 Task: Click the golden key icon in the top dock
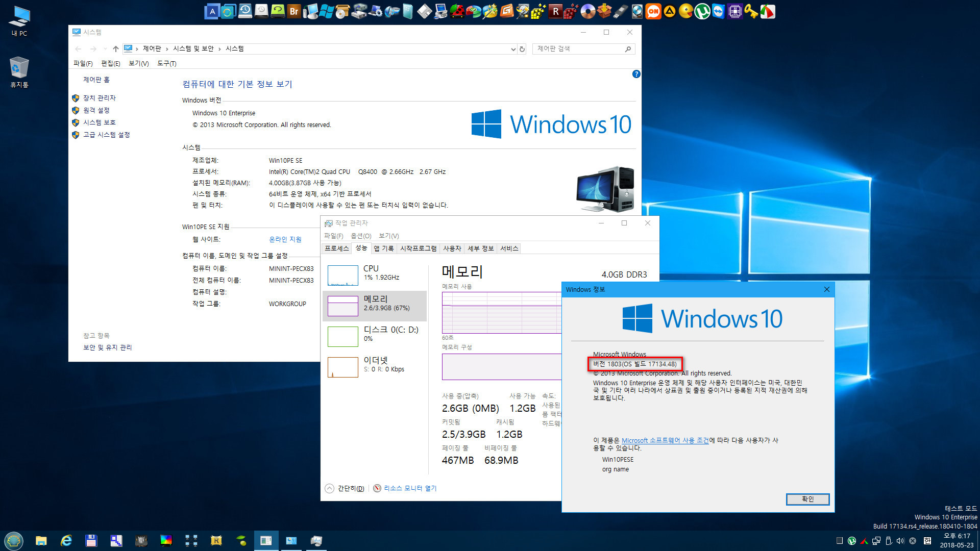coord(751,11)
